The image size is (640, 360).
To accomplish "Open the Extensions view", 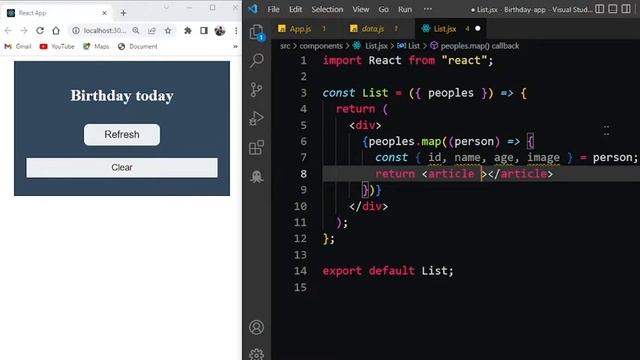I will coord(256,147).
